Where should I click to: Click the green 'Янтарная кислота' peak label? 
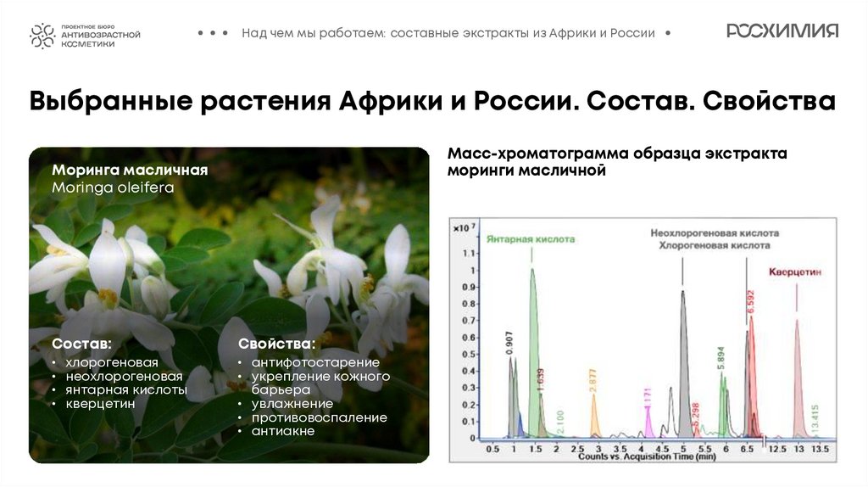531,239
